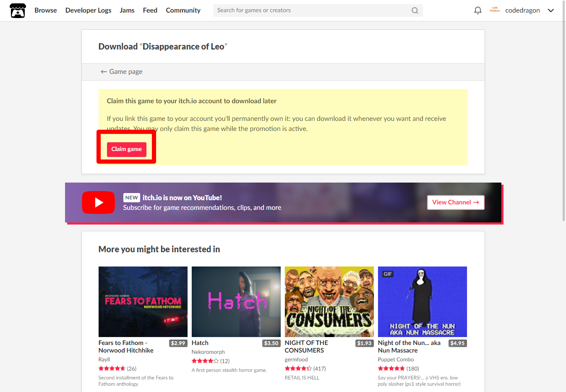Viewport: 566px width, 392px height.
Task: Open NIGHT OF THE CONSUMERS title link
Action: [306, 347]
